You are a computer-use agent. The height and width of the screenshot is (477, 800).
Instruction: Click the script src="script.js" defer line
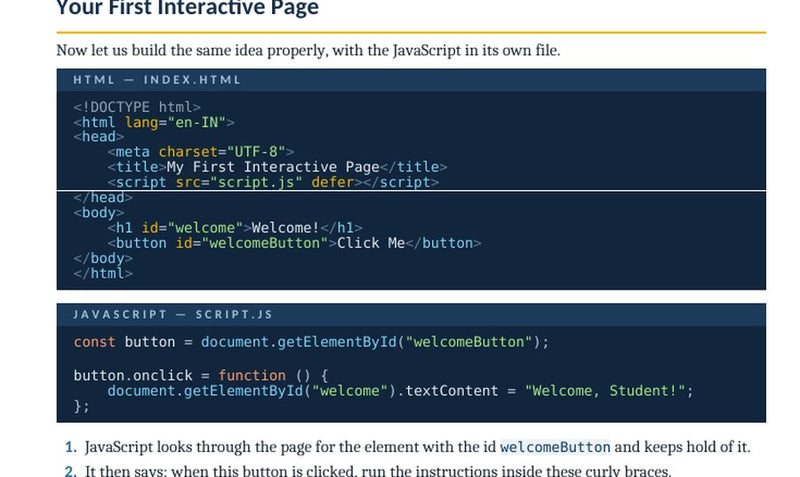pyautogui.click(x=273, y=183)
